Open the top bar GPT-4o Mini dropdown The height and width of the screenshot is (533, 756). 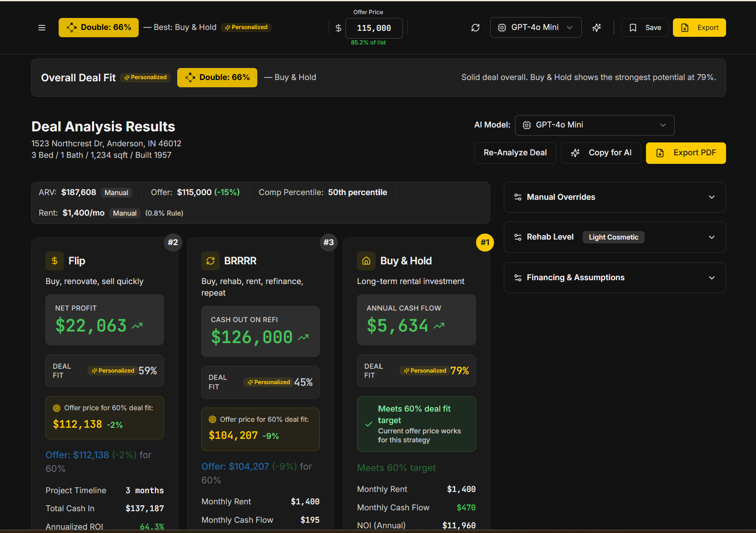pyautogui.click(x=536, y=27)
